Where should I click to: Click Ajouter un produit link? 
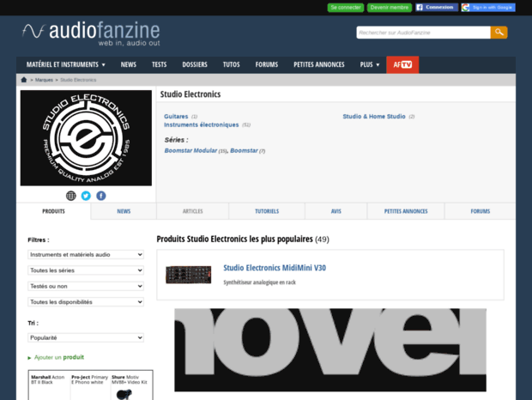click(x=58, y=357)
